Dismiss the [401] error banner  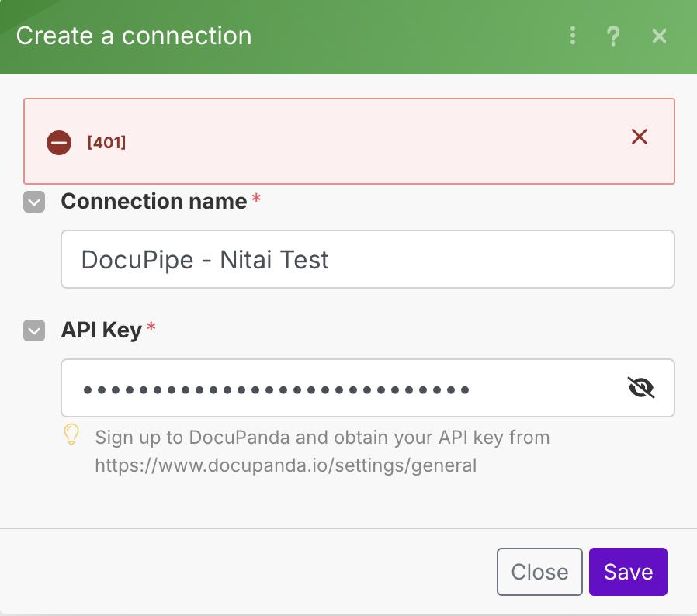[x=640, y=137]
